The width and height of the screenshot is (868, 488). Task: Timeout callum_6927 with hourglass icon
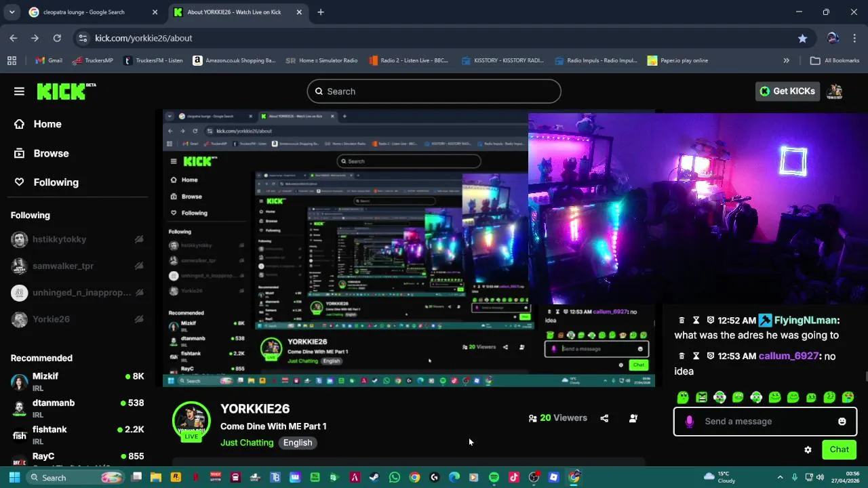pyautogui.click(x=696, y=356)
